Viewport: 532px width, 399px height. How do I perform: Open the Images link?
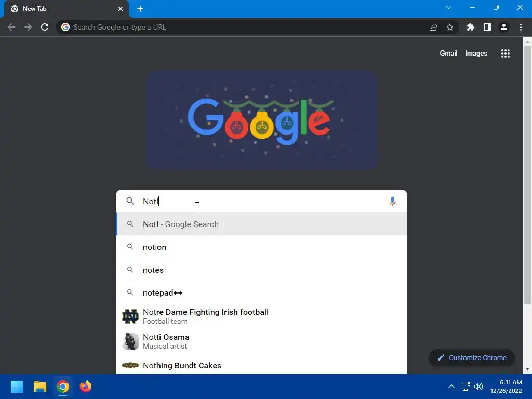pyautogui.click(x=476, y=54)
